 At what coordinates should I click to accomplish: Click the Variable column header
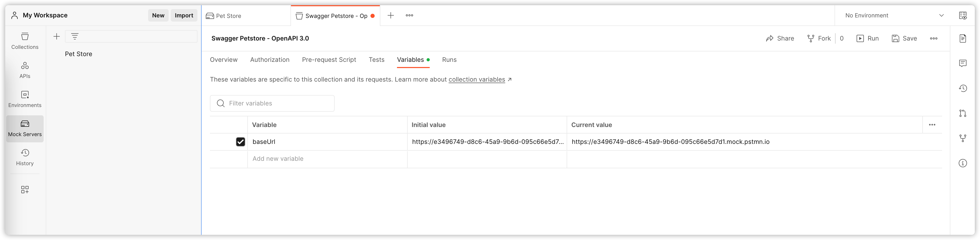264,125
